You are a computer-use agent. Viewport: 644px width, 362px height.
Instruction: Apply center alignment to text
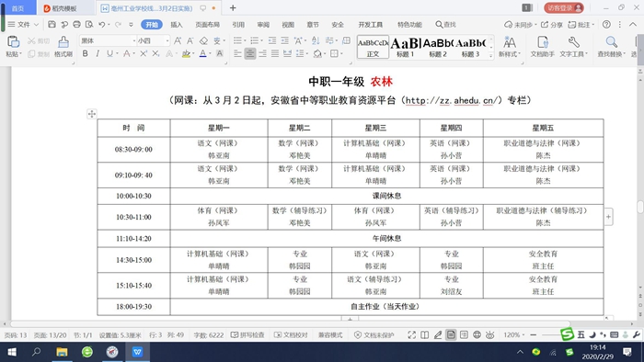(249, 53)
